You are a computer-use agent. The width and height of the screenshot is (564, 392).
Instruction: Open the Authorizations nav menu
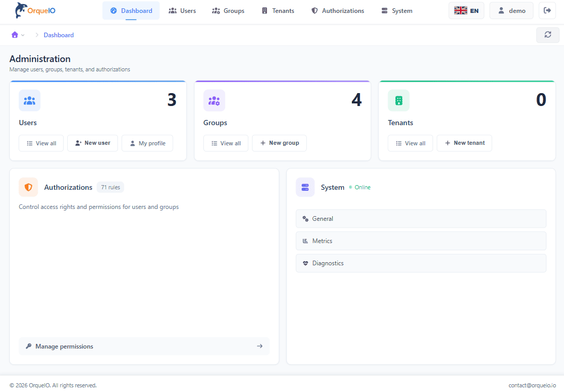click(338, 11)
